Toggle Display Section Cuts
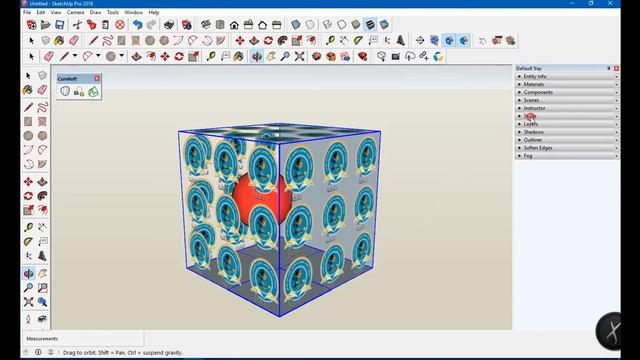640x360 pixels. [449, 40]
